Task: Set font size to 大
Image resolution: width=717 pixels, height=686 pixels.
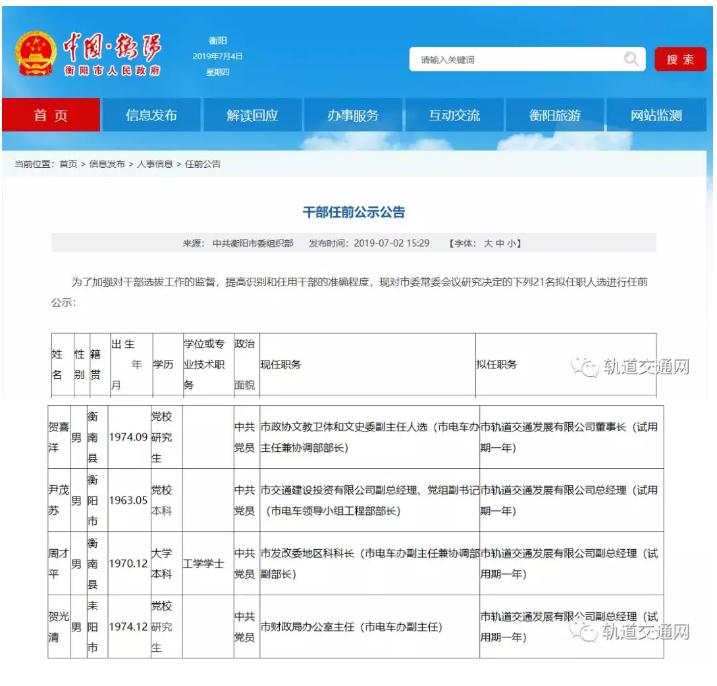Action: 488,243
